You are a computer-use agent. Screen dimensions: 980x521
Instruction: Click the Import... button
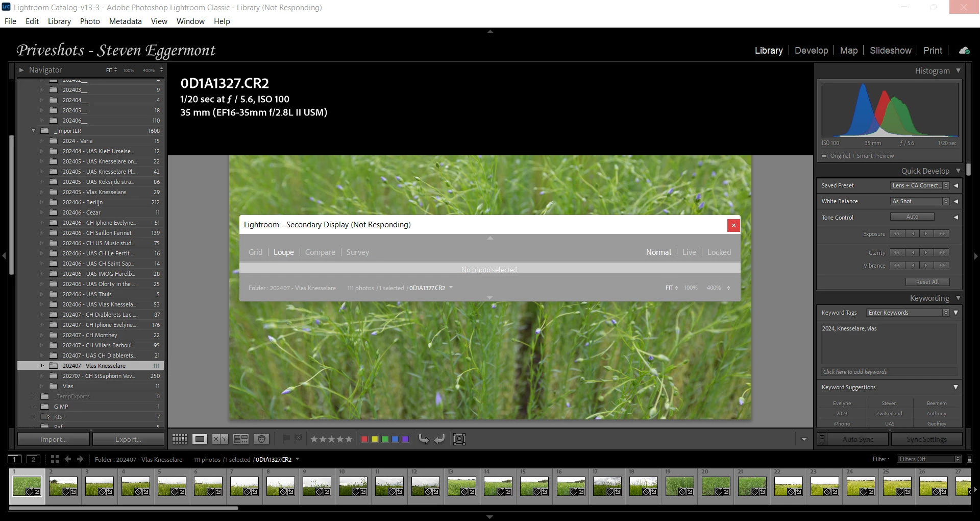coord(54,439)
